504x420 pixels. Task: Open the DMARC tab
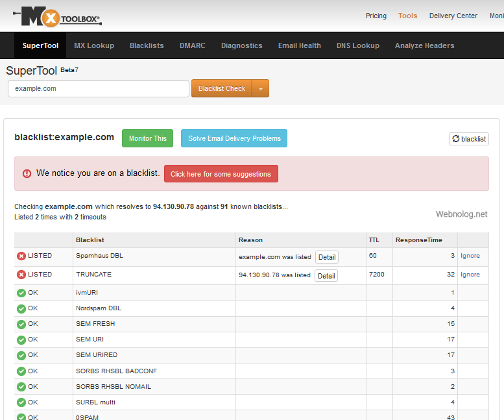[193, 45]
